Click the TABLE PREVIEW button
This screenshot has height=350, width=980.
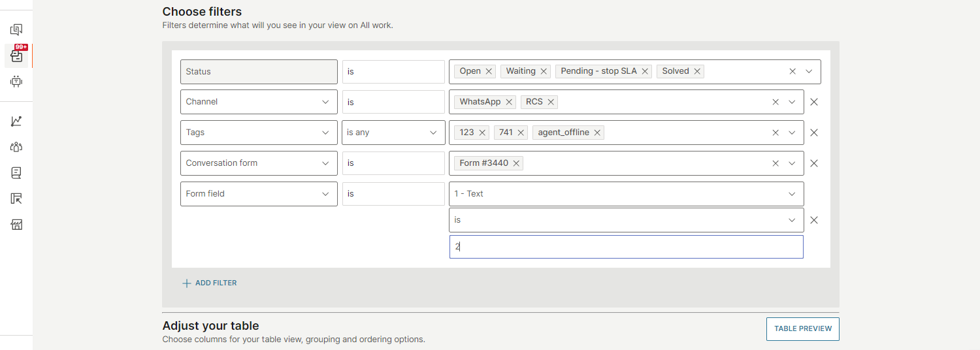803,329
